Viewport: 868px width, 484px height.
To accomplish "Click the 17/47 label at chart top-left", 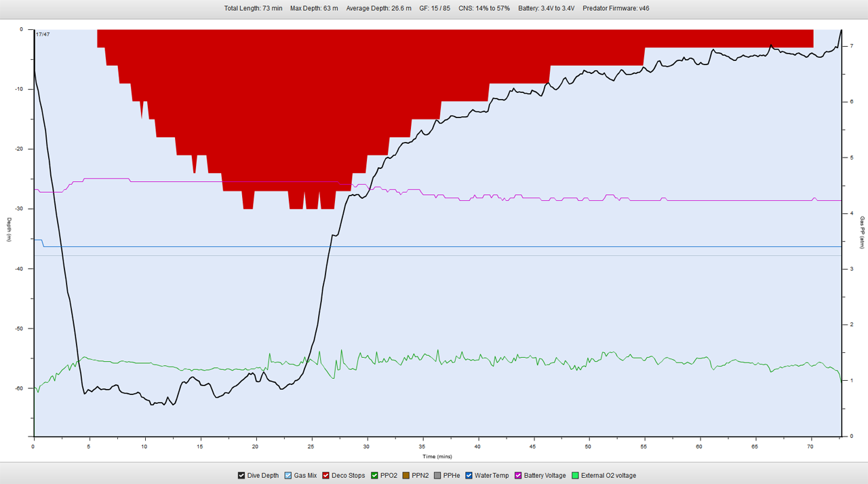I will (43, 34).
